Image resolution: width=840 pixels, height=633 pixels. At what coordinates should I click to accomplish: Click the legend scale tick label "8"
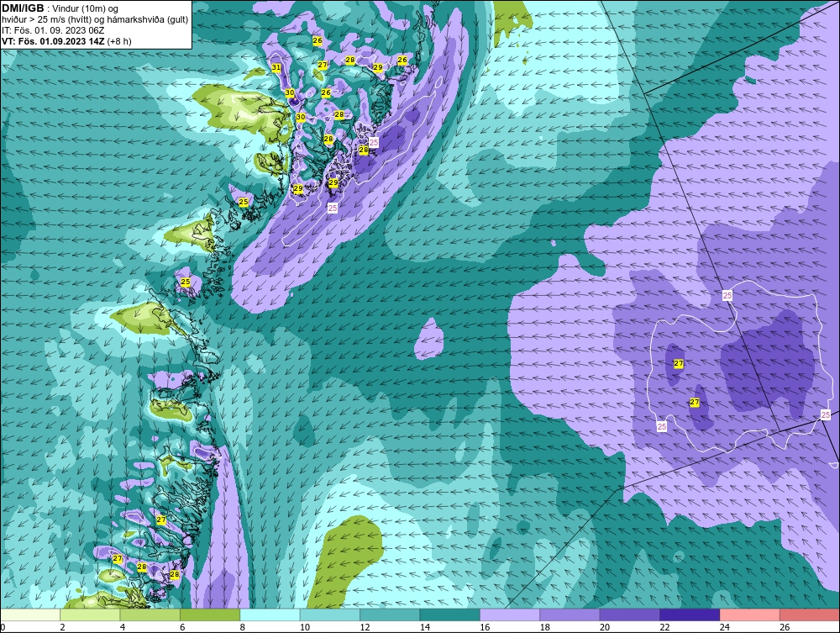tap(243, 627)
